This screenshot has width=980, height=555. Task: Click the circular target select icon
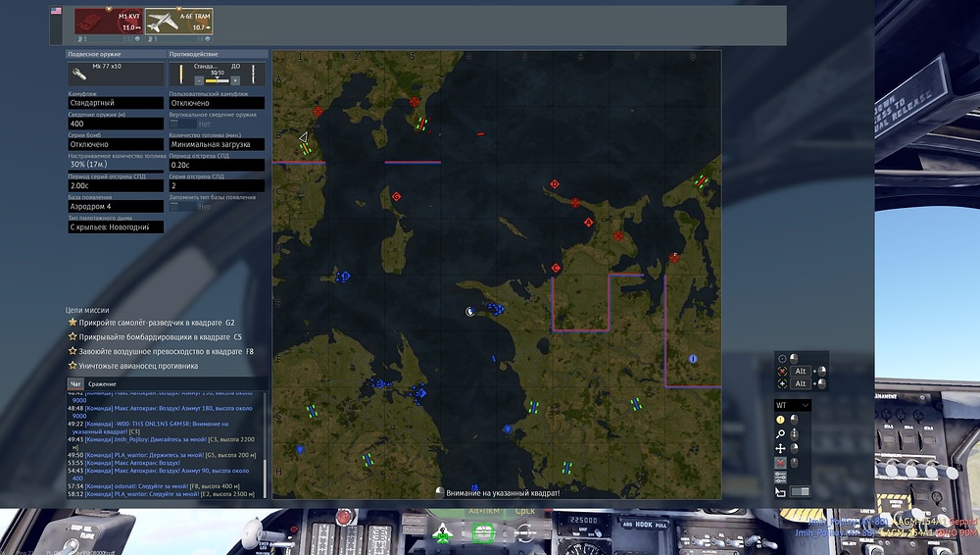[x=782, y=359]
